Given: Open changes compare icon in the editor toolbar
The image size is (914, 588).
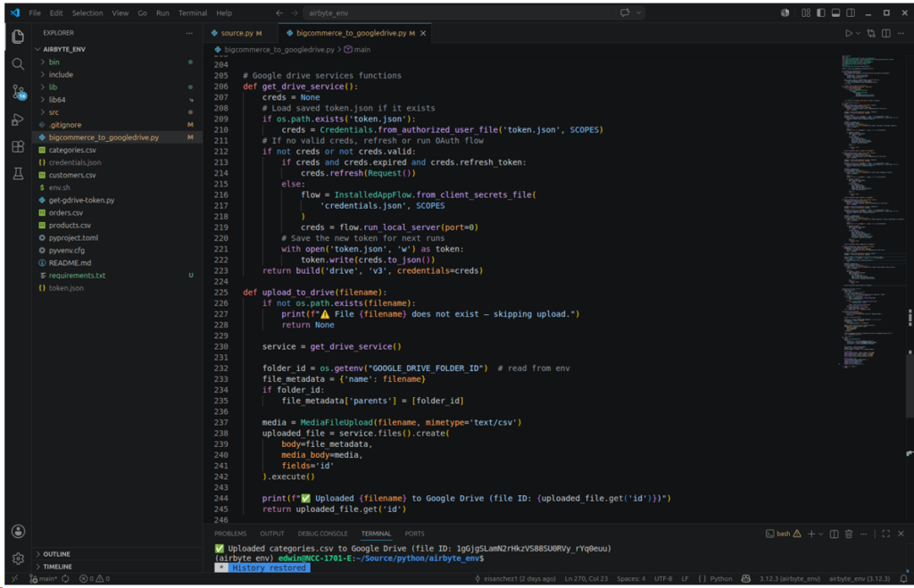Looking at the screenshot, I should 871,33.
